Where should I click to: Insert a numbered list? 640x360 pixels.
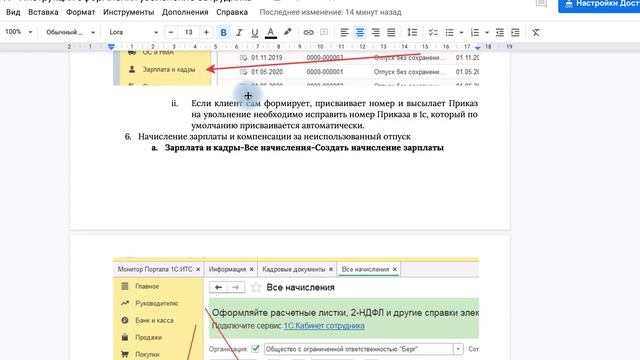pos(475,32)
